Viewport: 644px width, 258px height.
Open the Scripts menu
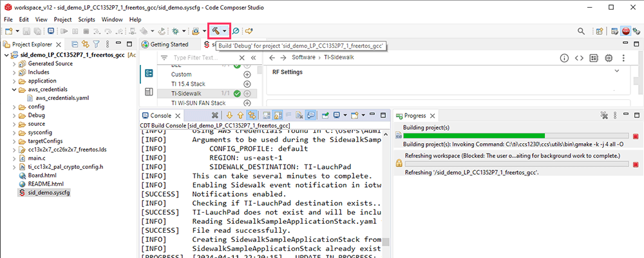click(87, 19)
